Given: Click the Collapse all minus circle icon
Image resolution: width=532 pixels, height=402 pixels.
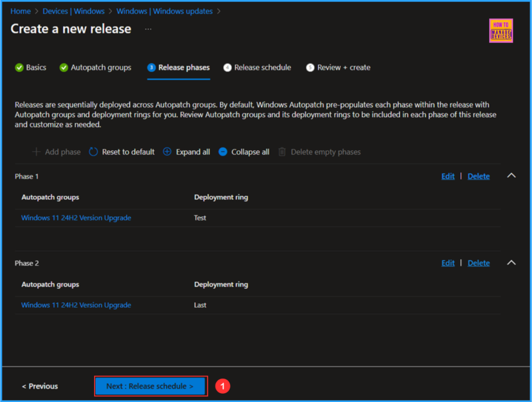Looking at the screenshot, I should pos(223,152).
